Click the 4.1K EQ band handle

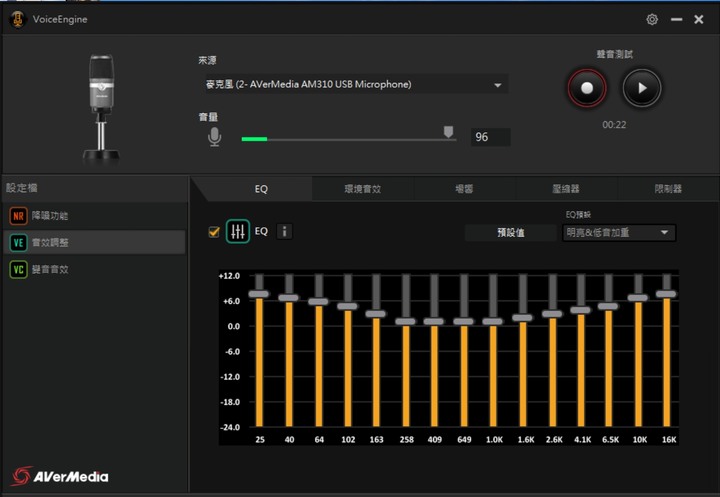(581, 310)
